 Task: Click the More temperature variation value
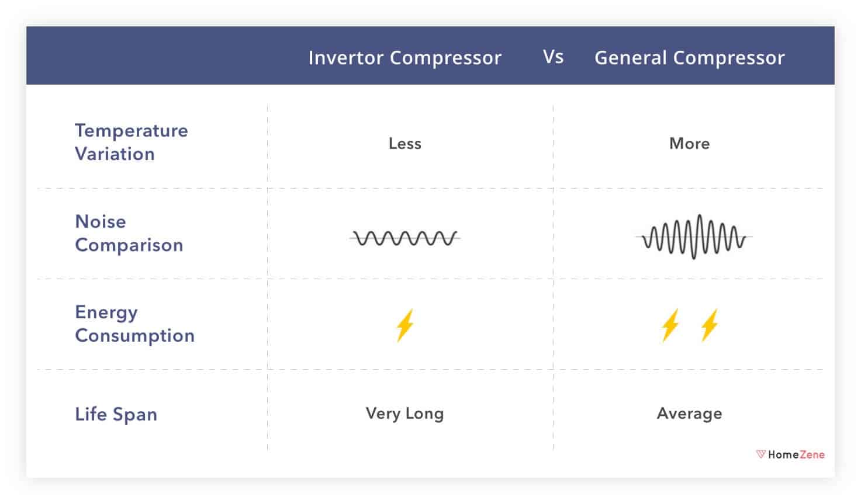coord(689,143)
